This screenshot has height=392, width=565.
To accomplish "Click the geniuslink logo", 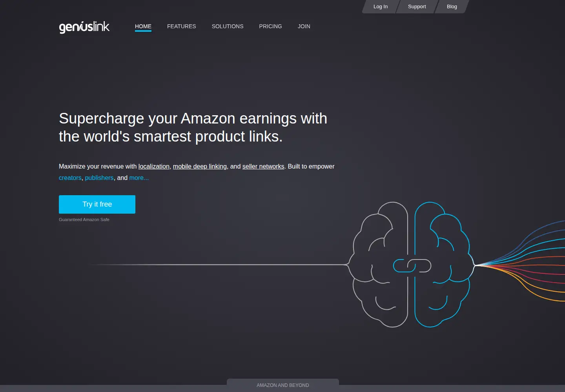I will pos(84,27).
